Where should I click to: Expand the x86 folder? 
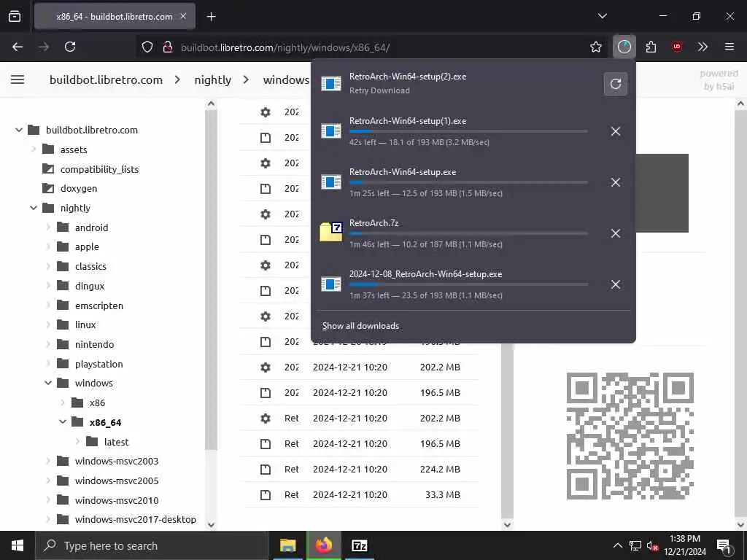tap(63, 402)
